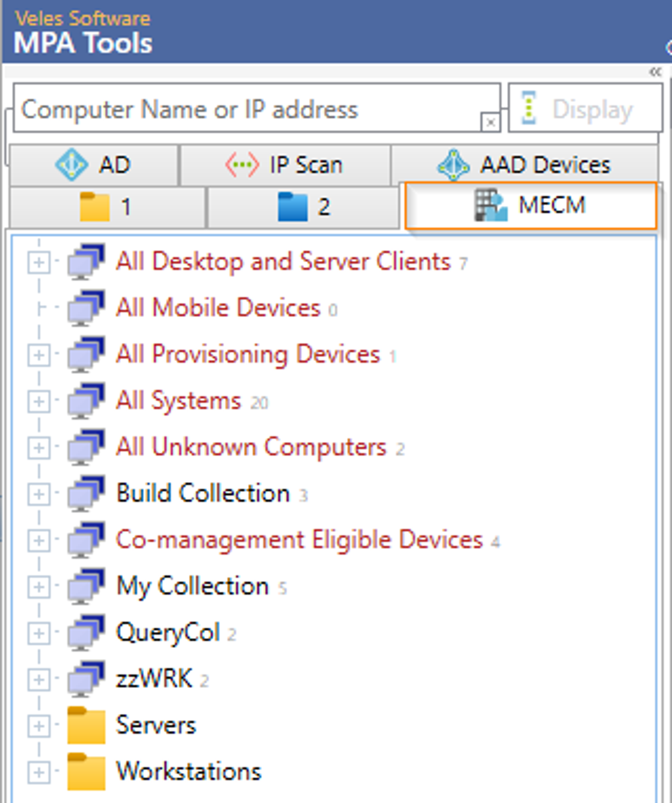Image resolution: width=672 pixels, height=803 pixels.
Task: Expand the zzWRK node
Action: pos(39,680)
